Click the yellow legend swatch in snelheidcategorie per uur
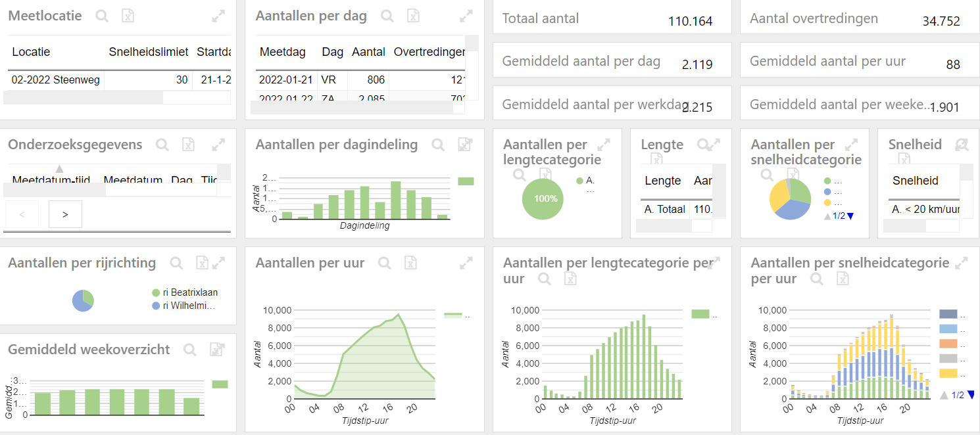 click(948, 373)
